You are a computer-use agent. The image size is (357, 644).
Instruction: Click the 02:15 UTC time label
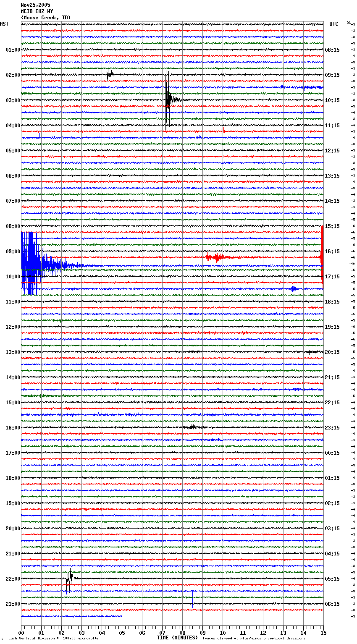(x=332, y=503)
